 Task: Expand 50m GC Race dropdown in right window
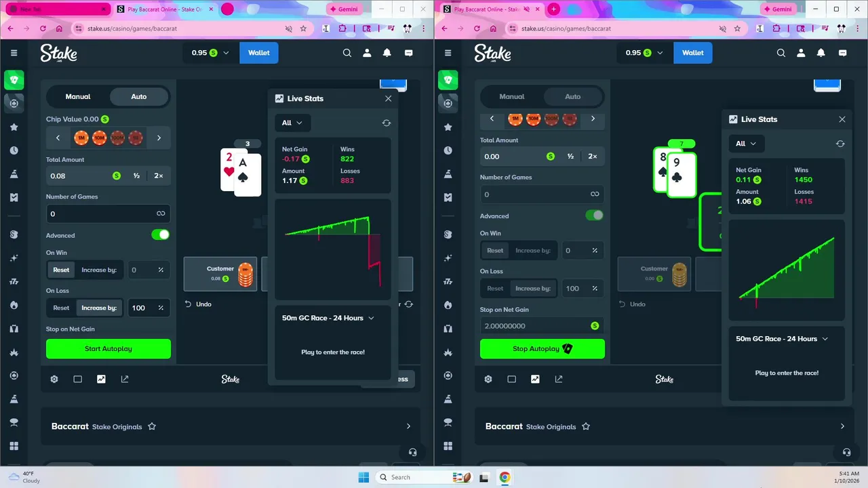coord(782,339)
